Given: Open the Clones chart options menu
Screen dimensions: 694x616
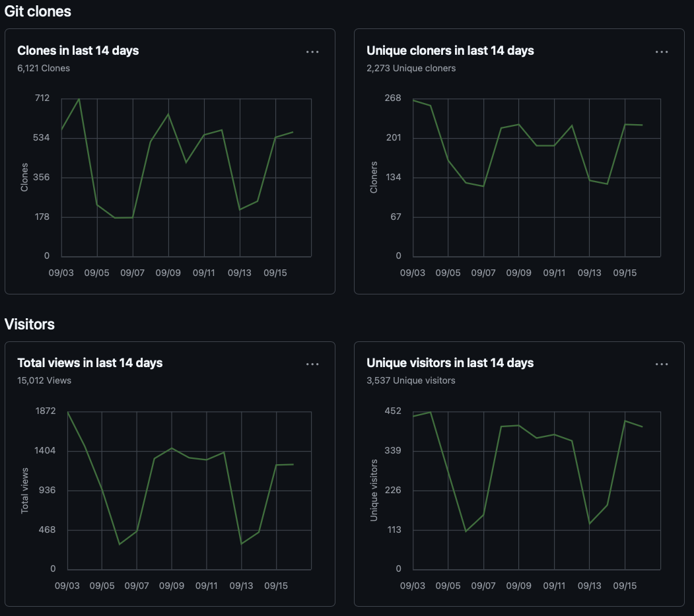Looking at the screenshot, I should tap(312, 51).
